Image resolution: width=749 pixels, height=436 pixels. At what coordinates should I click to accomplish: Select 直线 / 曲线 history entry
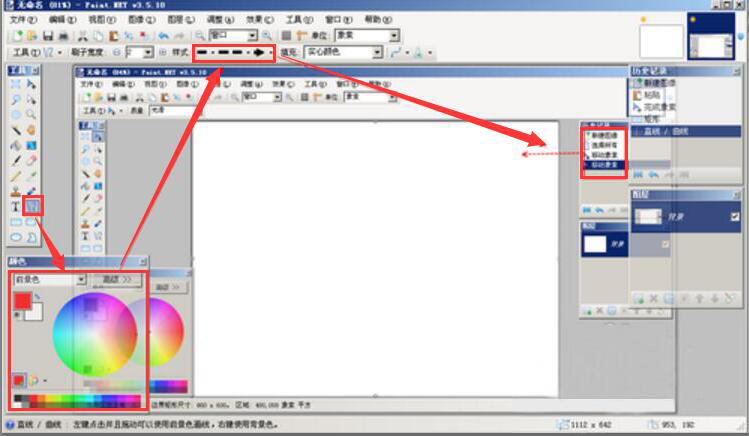tap(686, 131)
